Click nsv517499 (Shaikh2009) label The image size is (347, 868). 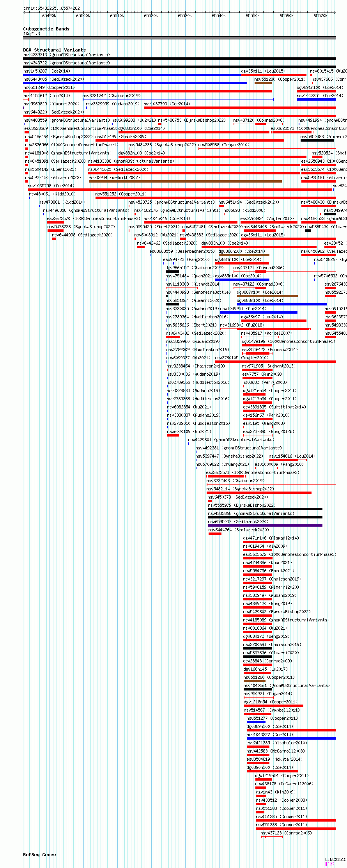point(121,137)
